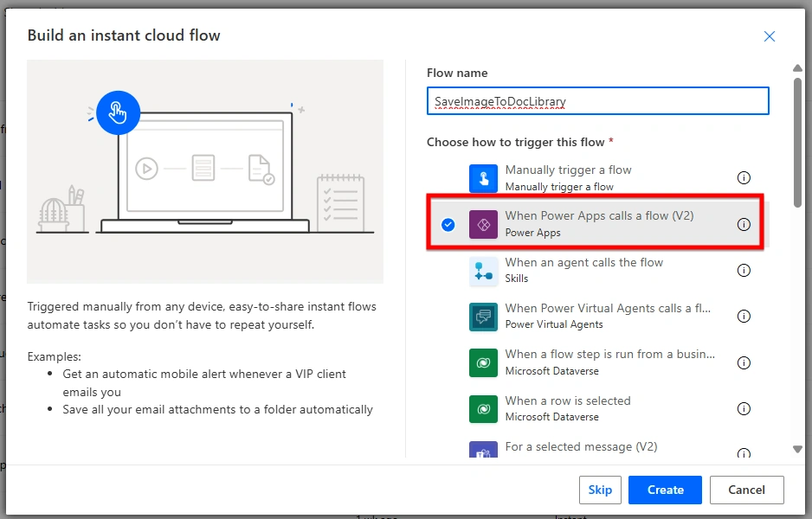Viewport: 812px width, 519px height.
Task: Close the Build an instant cloud flow dialog
Action: (x=769, y=36)
